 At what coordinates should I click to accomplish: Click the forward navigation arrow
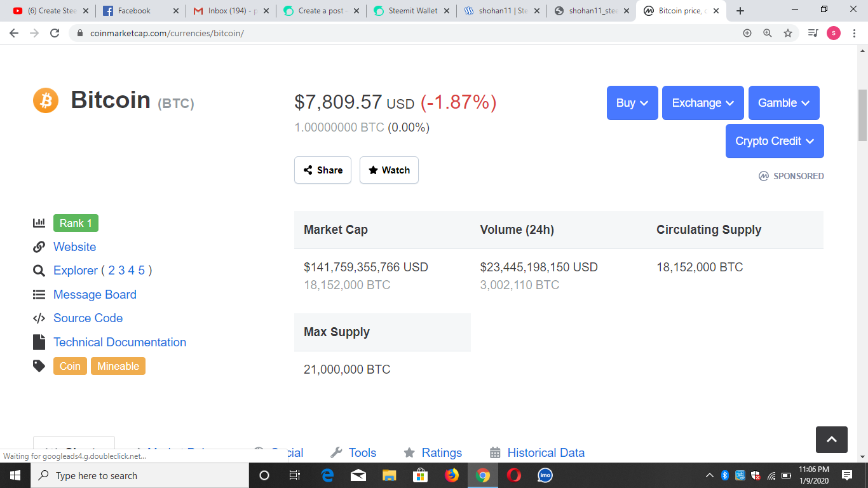pyautogui.click(x=34, y=33)
